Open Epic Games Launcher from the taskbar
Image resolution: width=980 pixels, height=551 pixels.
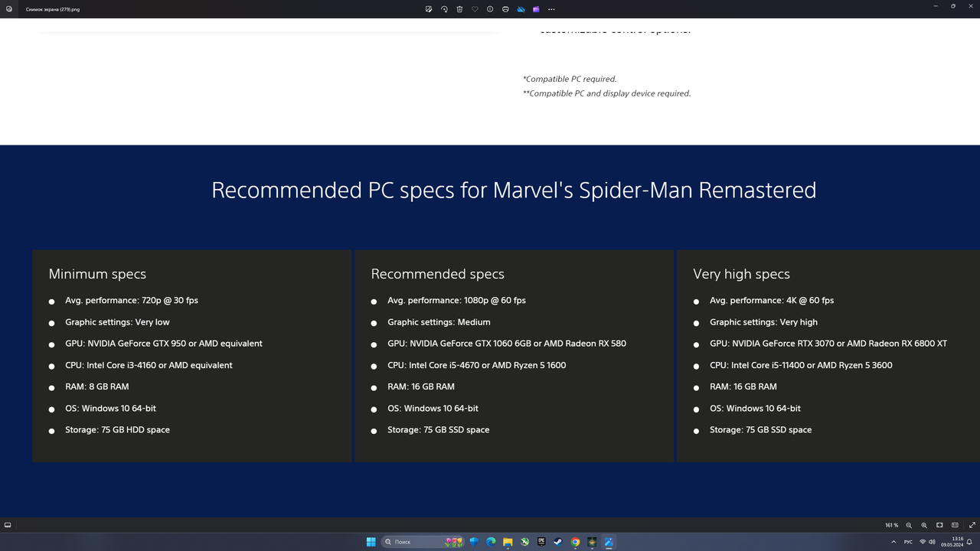[541, 542]
